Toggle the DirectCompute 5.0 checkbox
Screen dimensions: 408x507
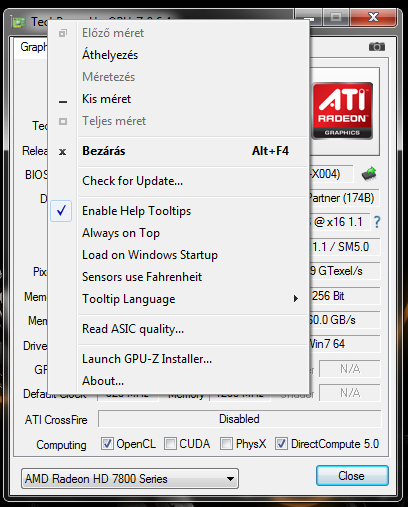(281, 444)
